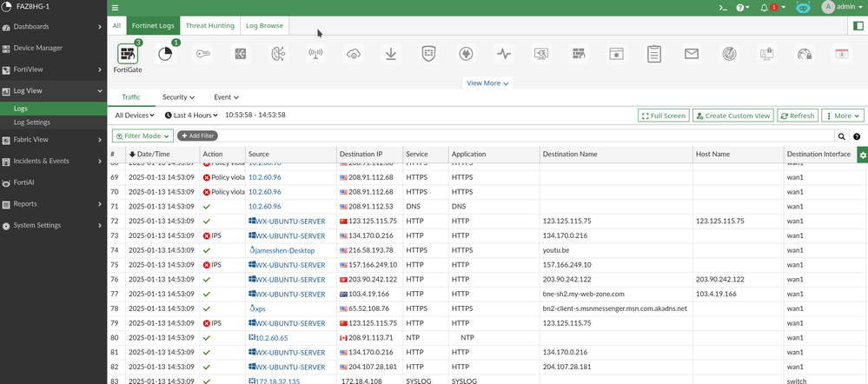The width and height of the screenshot is (868, 384).
Task: Toggle the side panel layout icon
Action: pos(858,26)
